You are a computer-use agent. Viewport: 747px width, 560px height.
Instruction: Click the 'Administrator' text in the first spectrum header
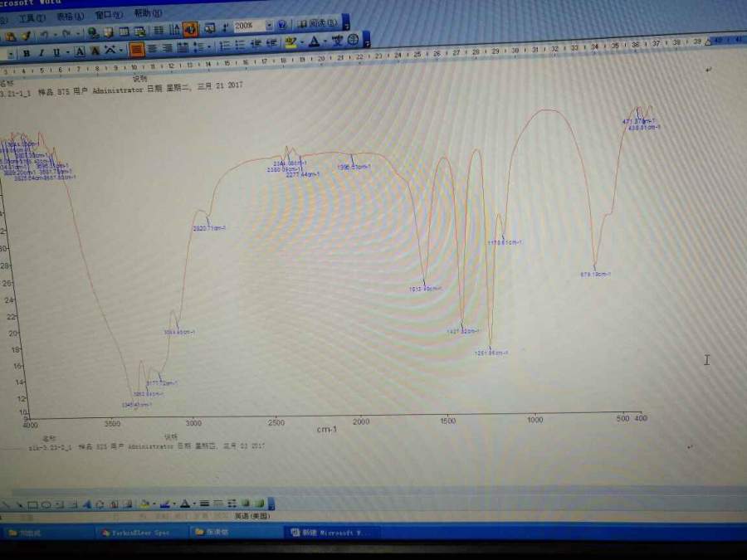[x=118, y=90]
